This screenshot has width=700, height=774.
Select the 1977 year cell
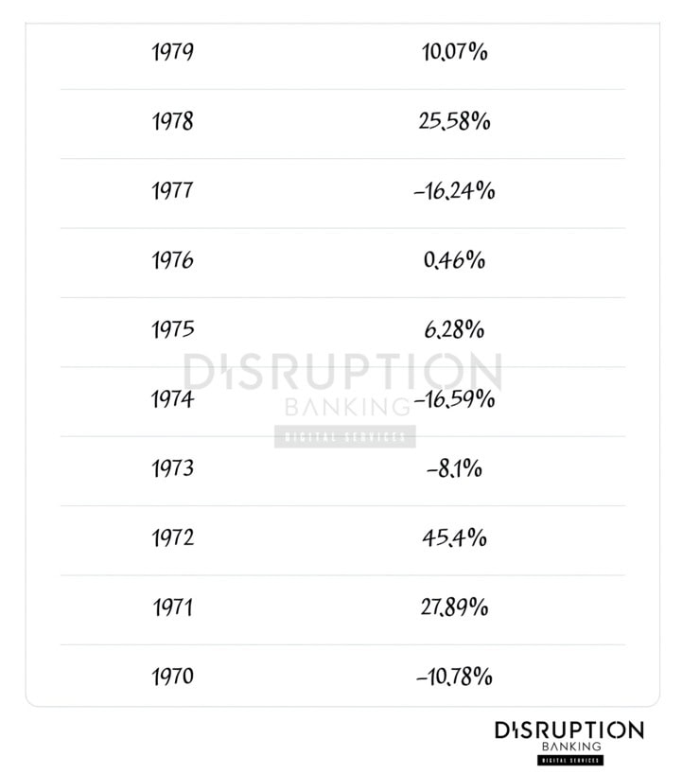pos(172,191)
